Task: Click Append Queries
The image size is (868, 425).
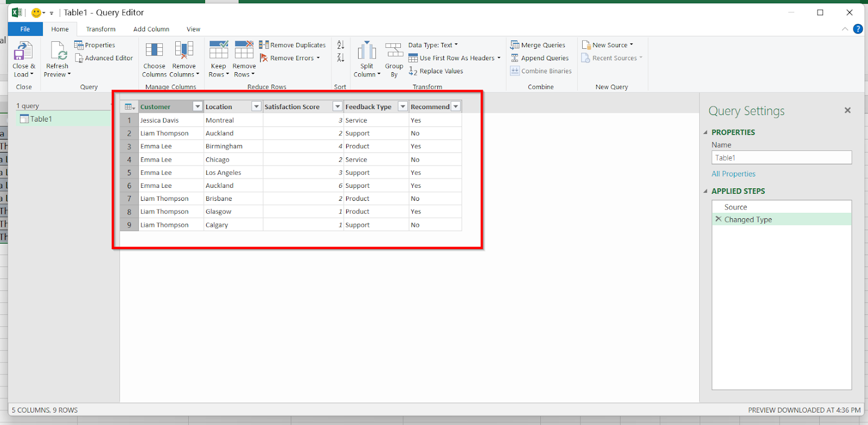Action: 540,58
